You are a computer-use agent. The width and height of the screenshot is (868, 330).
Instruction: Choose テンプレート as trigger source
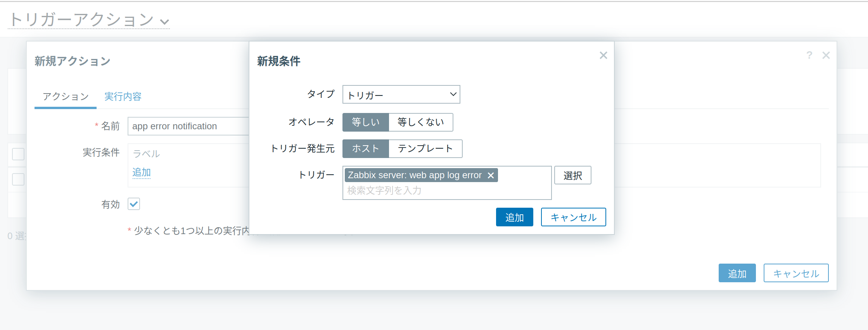[x=425, y=149]
